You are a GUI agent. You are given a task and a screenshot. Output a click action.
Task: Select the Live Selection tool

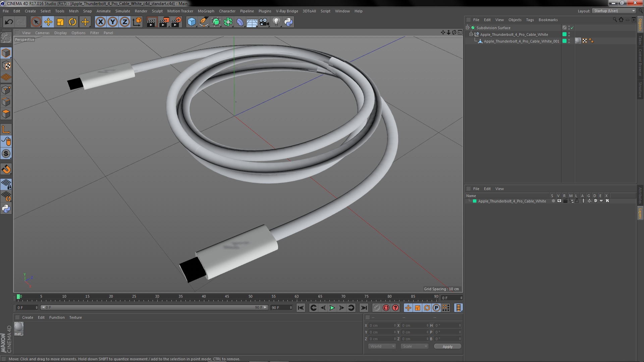(x=36, y=22)
